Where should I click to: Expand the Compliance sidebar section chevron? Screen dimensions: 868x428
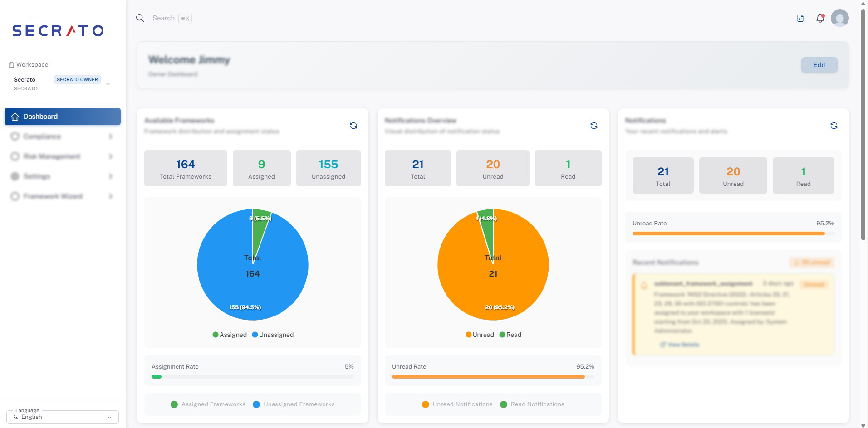click(110, 136)
